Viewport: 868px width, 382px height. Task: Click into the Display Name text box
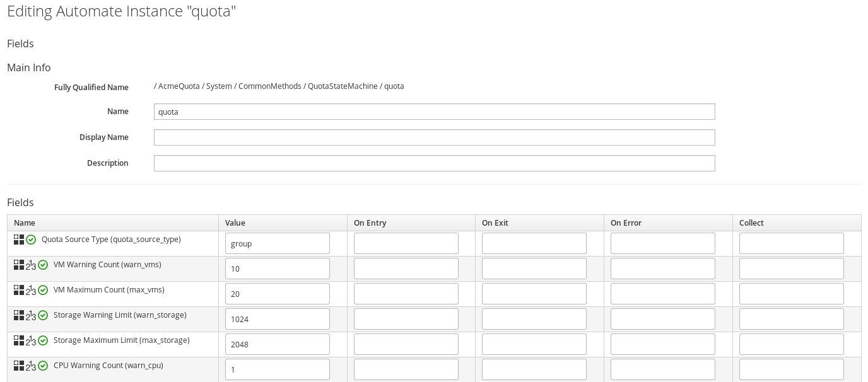[434, 137]
